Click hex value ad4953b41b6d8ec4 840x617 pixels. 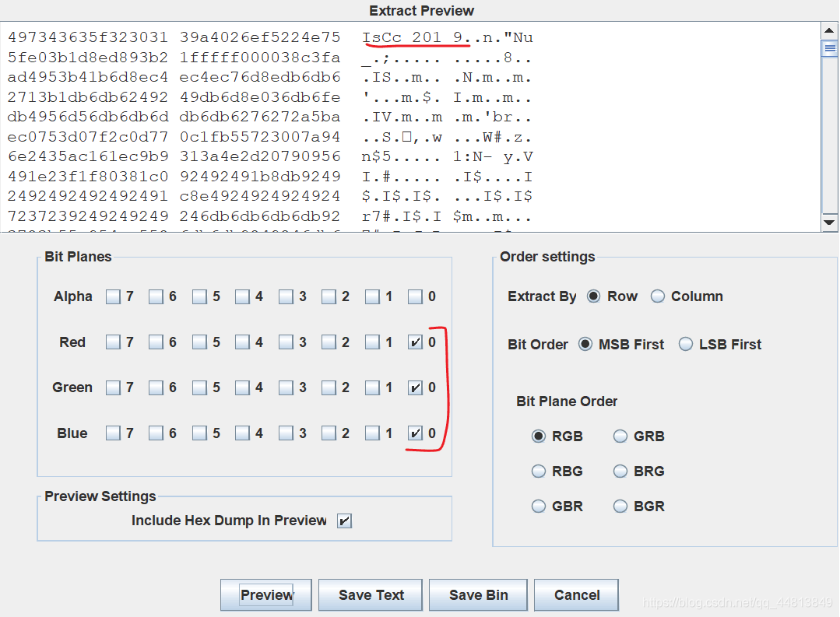coord(88,77)
